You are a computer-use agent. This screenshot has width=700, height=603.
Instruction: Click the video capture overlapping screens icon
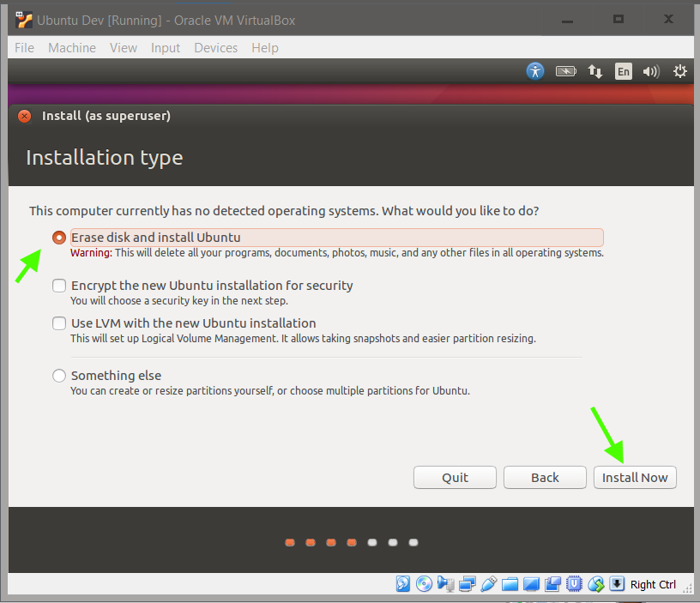[x=552, y=584]
